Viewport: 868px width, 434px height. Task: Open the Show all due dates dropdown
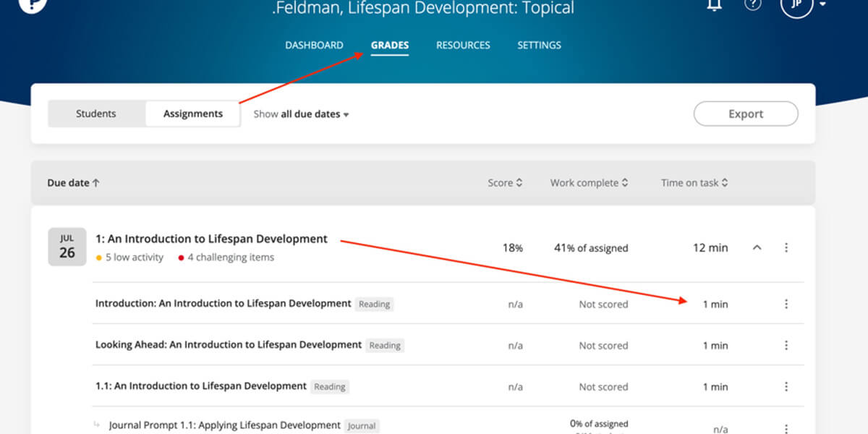[x=301, y=114]
